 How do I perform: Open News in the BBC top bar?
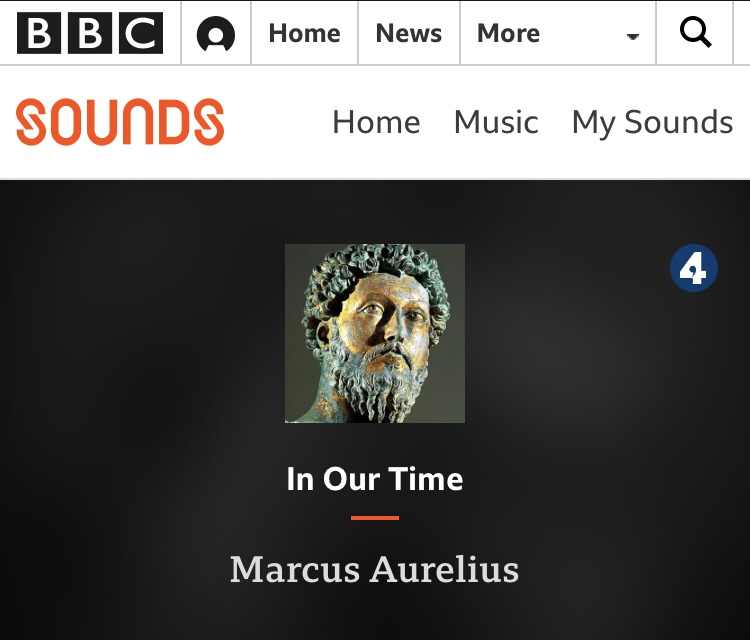pos(409,33)
